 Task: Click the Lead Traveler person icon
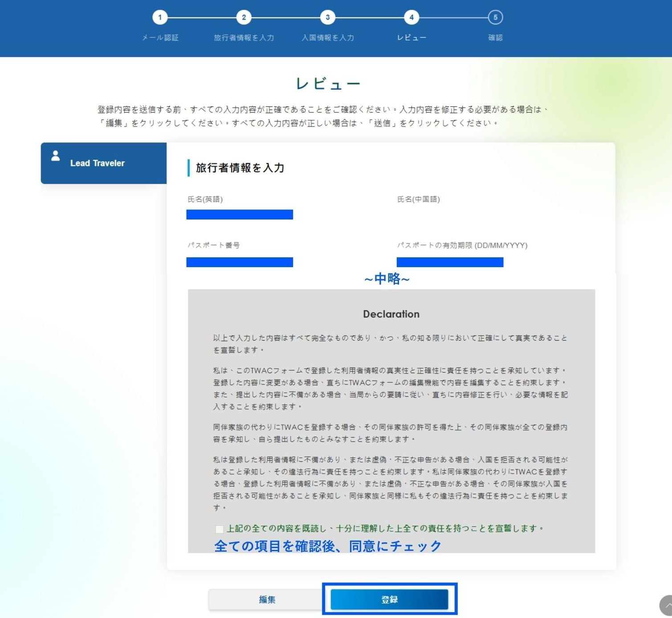click(55, 156)
